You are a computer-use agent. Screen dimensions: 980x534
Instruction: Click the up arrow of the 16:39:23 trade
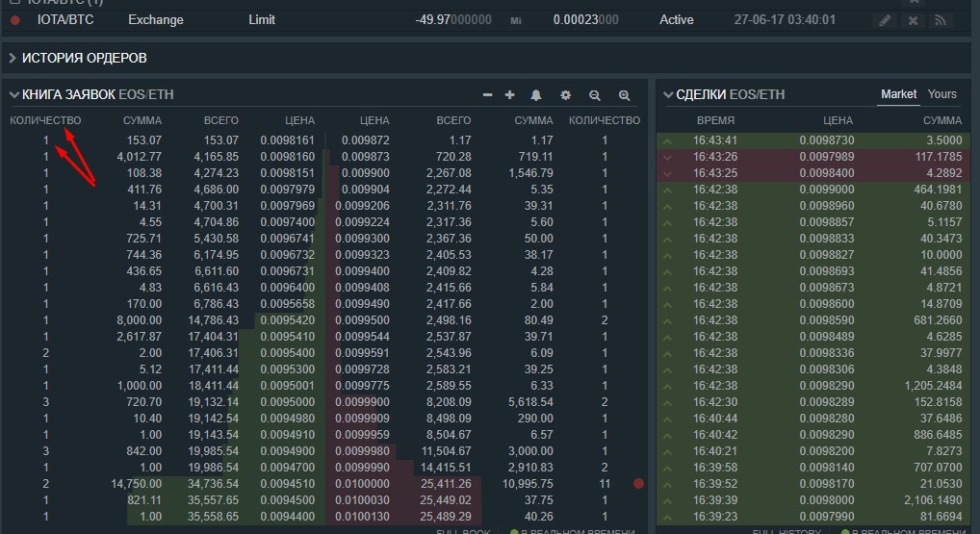tap(667, 517)
